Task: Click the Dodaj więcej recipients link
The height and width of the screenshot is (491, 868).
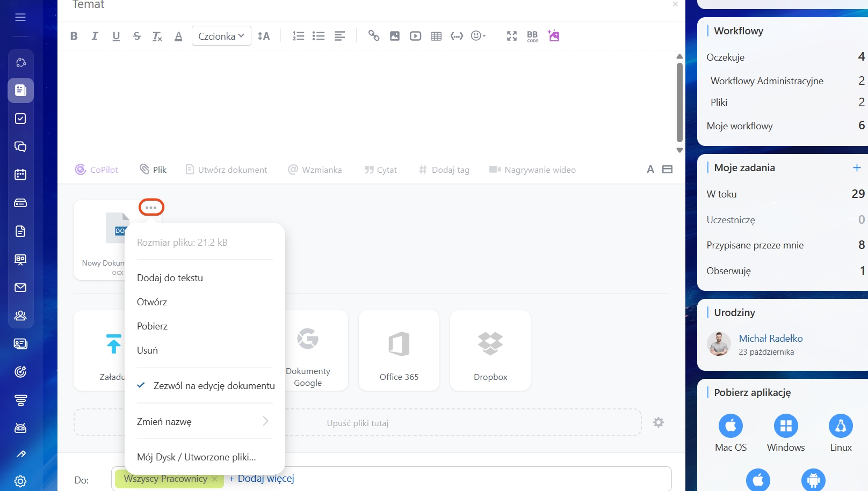Action: pos(262,479)
